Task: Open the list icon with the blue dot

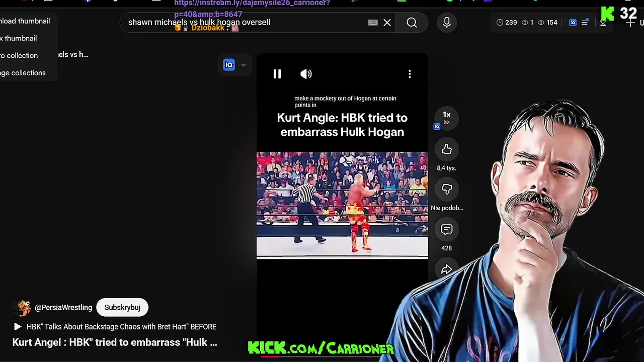Action: [585, 23]
